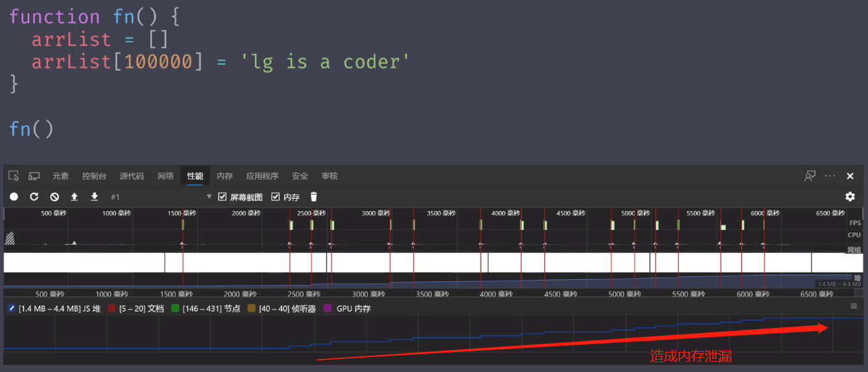Toggle the 侦听器 listeners series checkbox
This screenshot has height=372, width=868.
click(252, 309)
